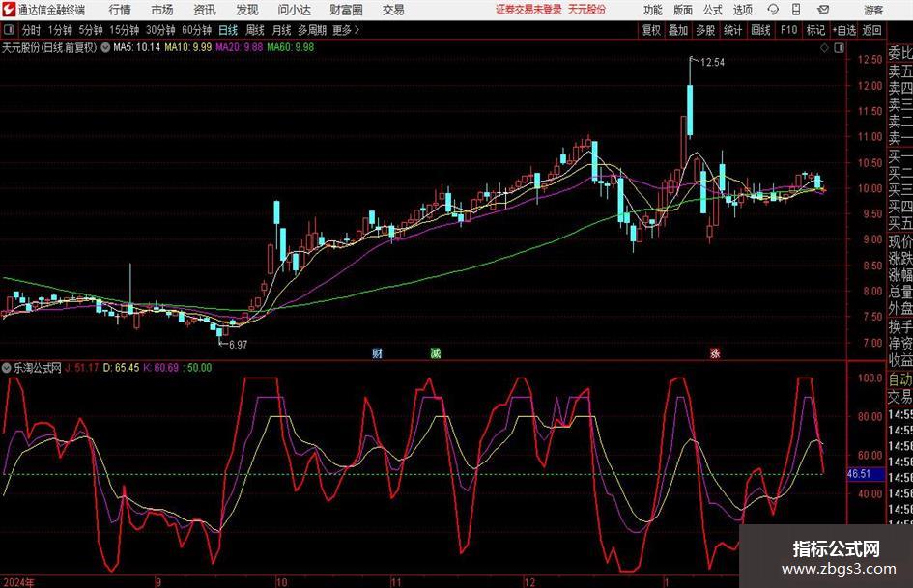This screenshot has height=588, width=913.
Task: Click the 多股 toolbar button
Action: (x=705, y=30)
